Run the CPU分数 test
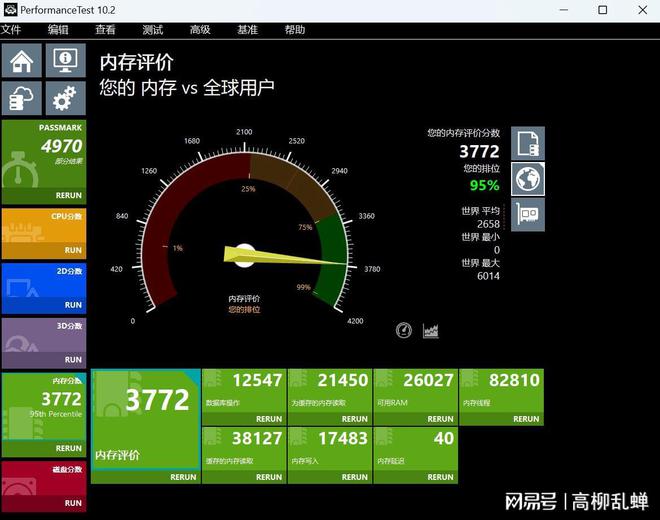660x520 pixels. point(73,250)
